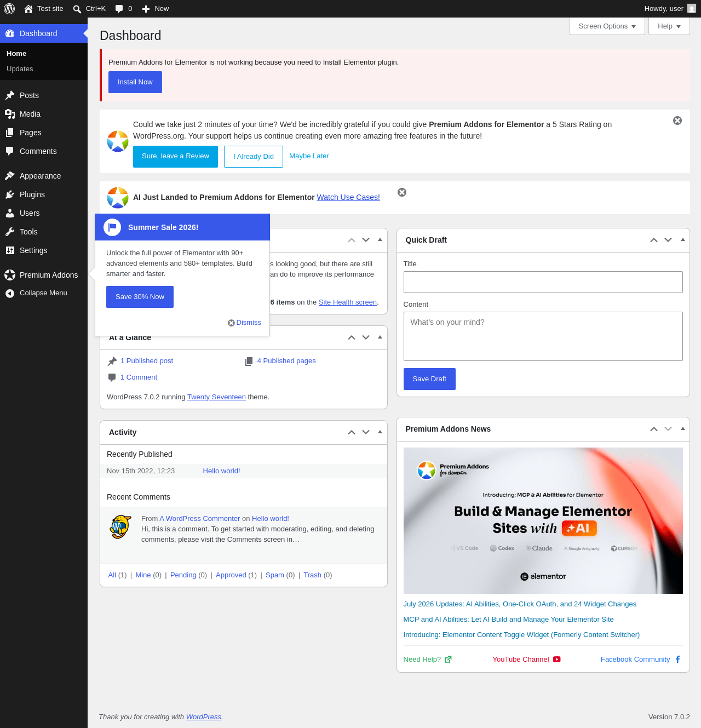The height and width of the screenshot is (728, 701).
Task: Move the Quick Draft panel down
Action: (668, 240)
